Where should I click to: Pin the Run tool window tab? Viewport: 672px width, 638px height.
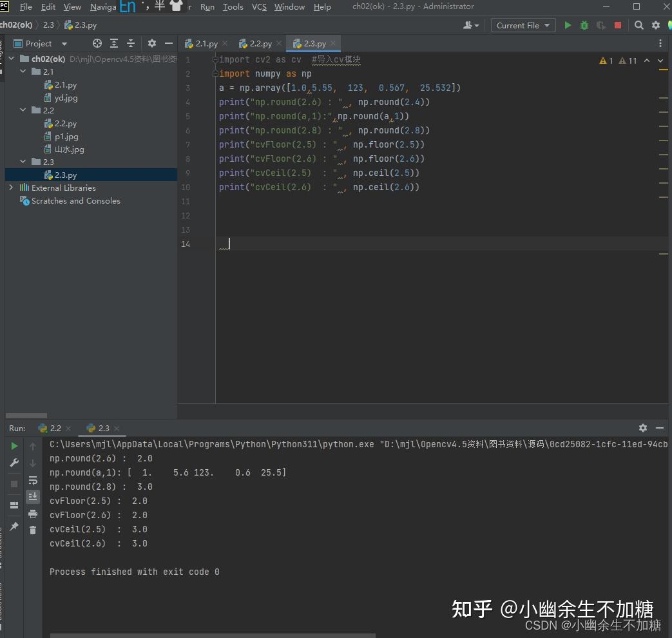[14, 527]
